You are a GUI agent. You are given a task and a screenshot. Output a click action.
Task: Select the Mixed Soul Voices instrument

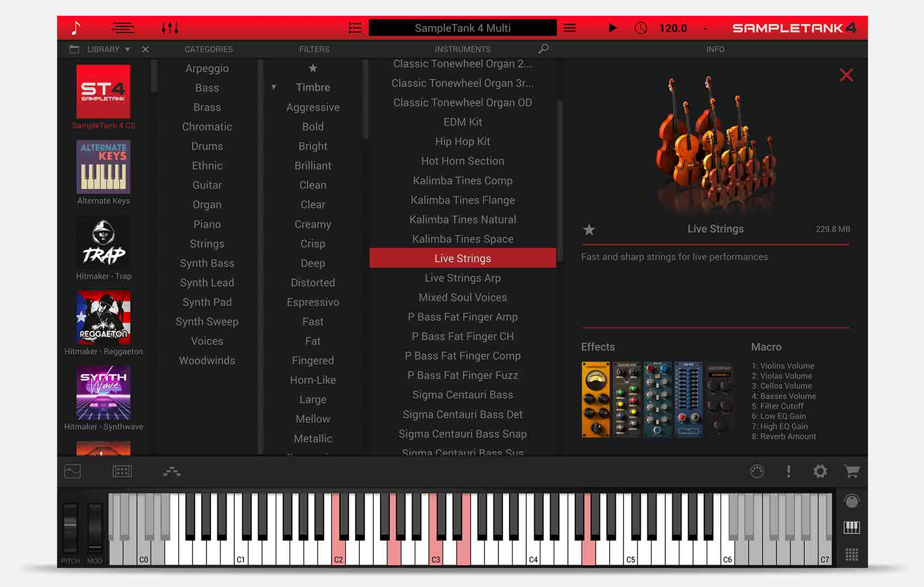[x=463, y=297]
